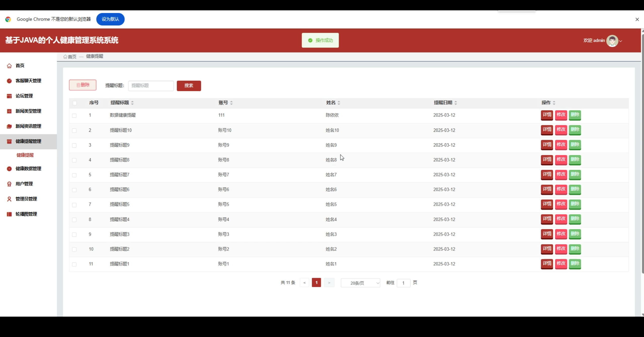The height and width of the screenshot is (337, 644).
Task: Open 新闻类型管理 sidebar icon
Action: point(9,111)
